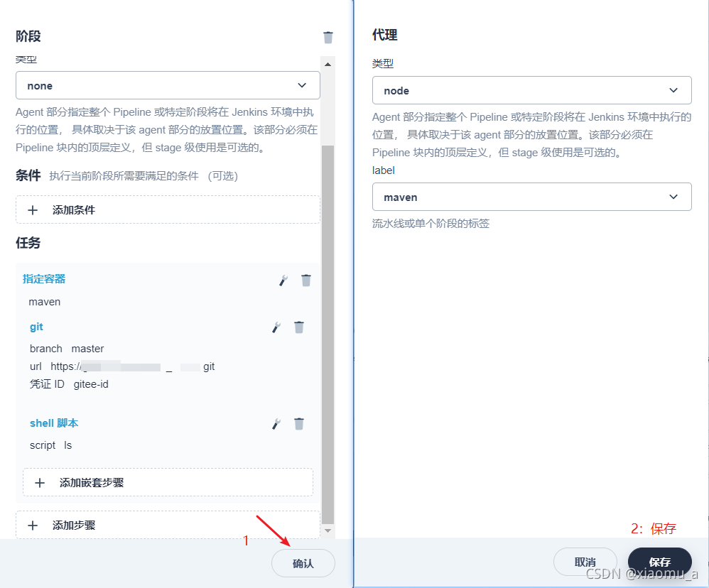
Task: Open the shell 脚本 step details
Action: pos(54,423)
